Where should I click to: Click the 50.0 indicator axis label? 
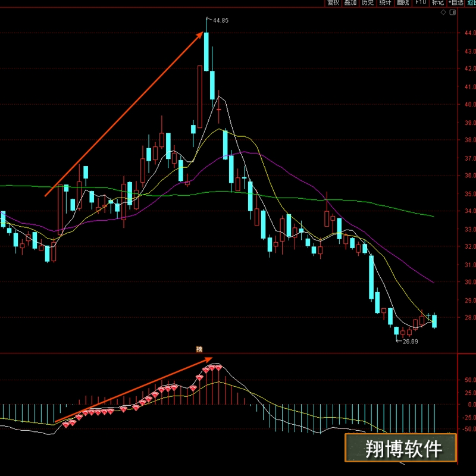pyautogui.click(x=470, y=380)
